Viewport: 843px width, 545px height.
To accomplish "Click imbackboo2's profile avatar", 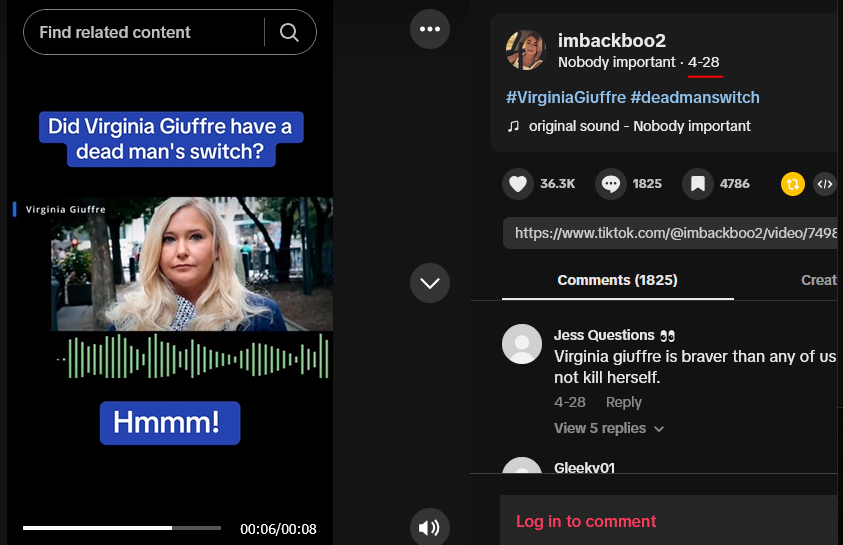I will (x=526, y=50).
